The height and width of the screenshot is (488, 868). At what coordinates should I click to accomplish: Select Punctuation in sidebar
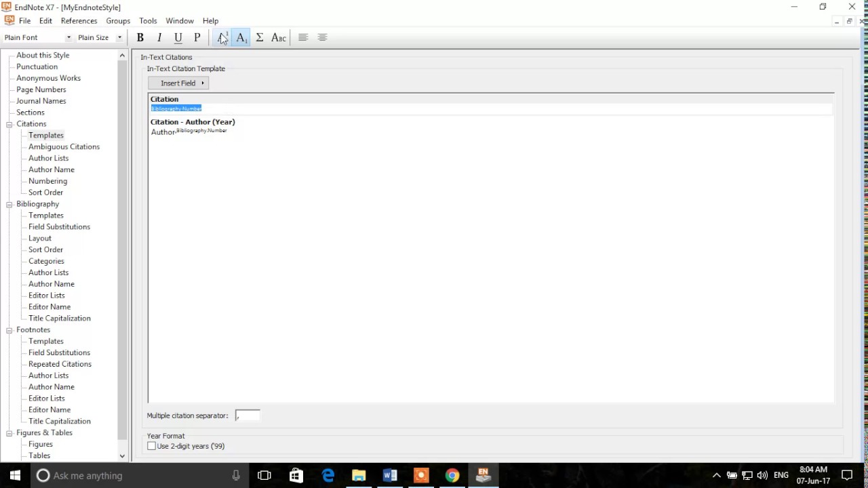(x=37, y=66)
